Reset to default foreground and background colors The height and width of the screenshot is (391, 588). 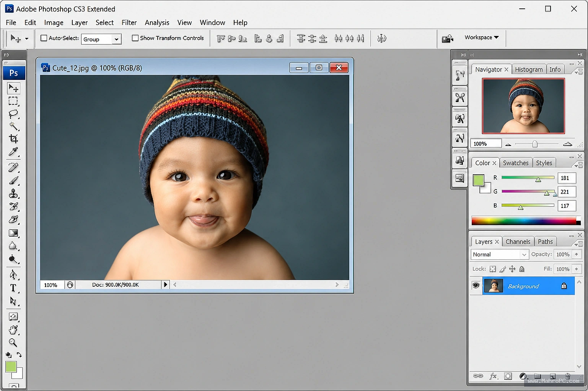click(x=8, y=355)
